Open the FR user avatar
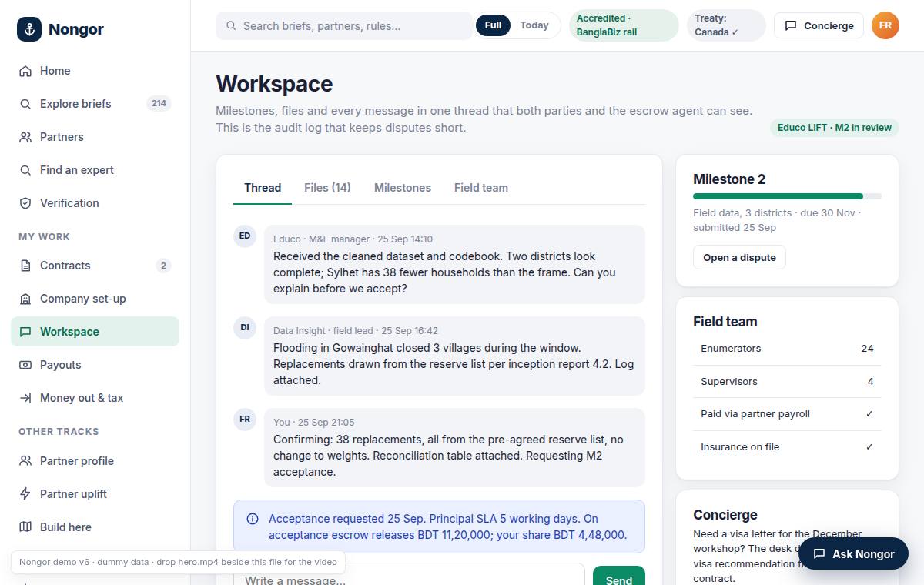 [885, 25]
